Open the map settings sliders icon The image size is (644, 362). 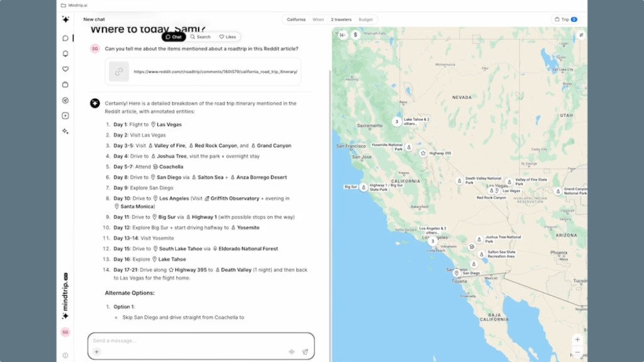pyautogui.click(x=580, y=35)
